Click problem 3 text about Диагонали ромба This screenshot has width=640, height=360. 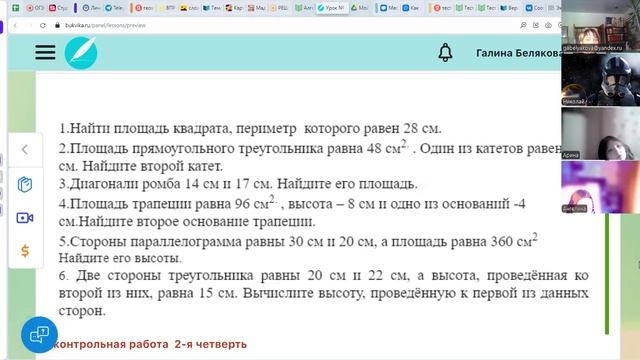tap(238, 184)
